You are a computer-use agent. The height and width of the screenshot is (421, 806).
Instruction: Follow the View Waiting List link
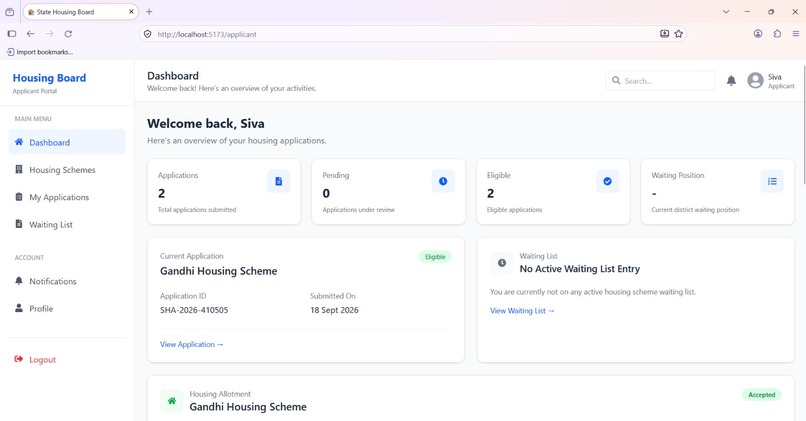pyautogui.click(x=522, y=310)
